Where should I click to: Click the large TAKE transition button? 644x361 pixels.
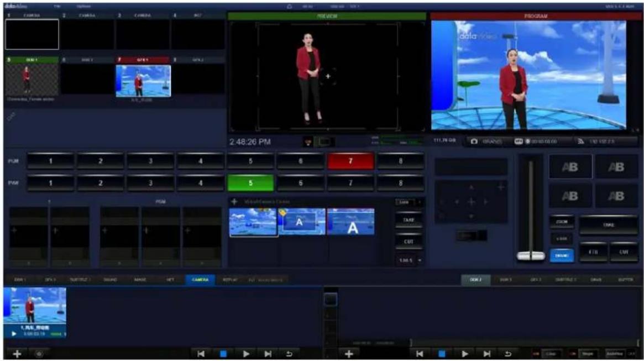click(x=608, y=224)
